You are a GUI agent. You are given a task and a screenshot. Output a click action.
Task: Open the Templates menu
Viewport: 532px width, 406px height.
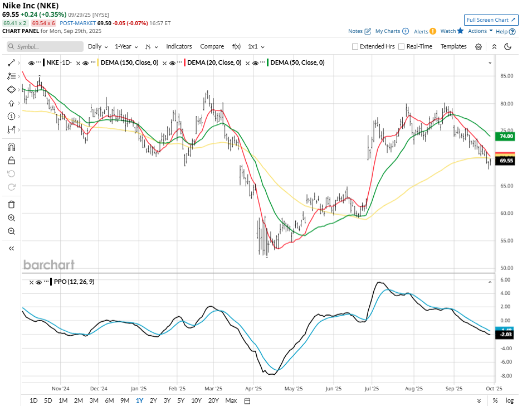[453, 46]
